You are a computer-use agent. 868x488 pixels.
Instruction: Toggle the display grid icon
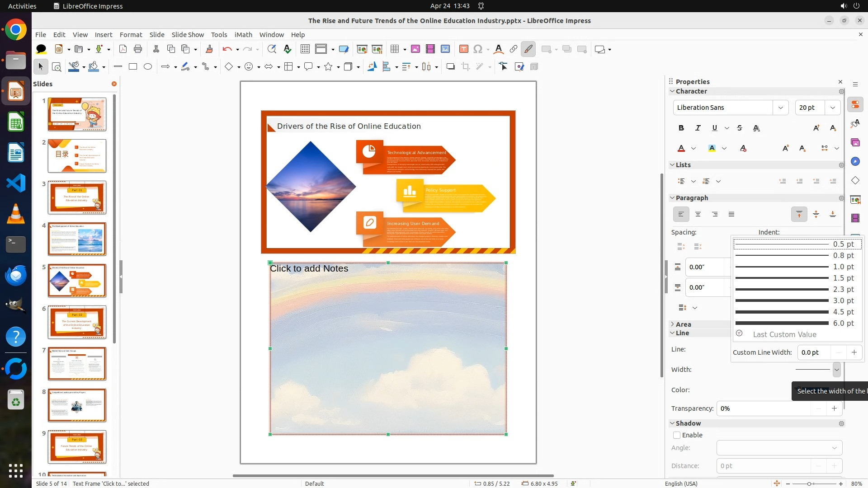305,49
